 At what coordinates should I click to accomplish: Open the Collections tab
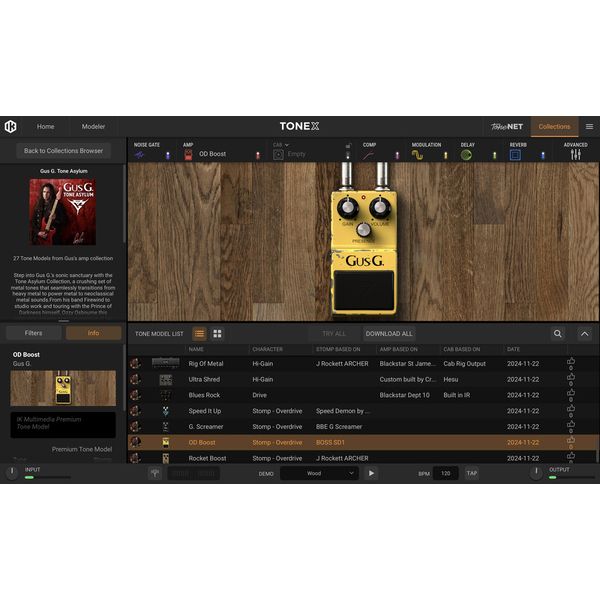pyautogui.click(x=554, y=127)
